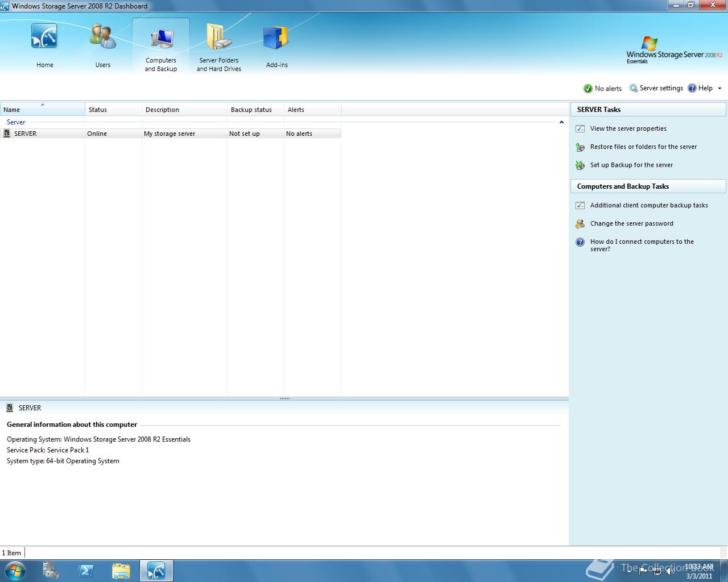Click the Action Center flag tray icon
Viewport: 728px width, 582px height.
pos(643,571)
